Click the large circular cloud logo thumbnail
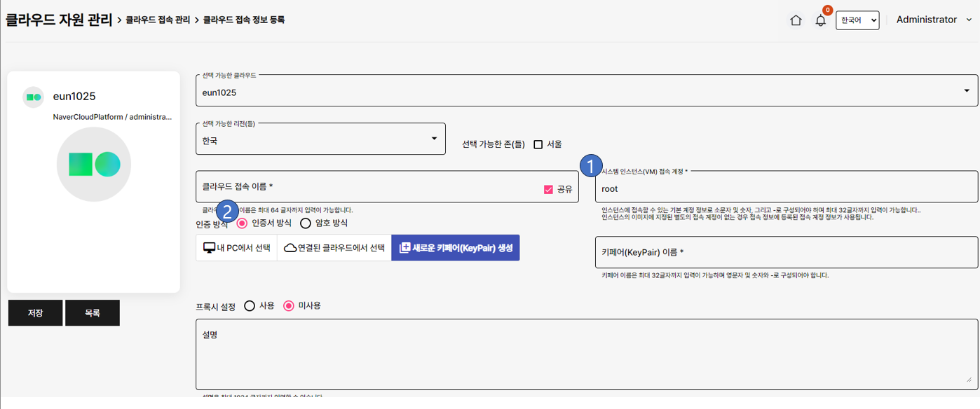Screen dimensions: 980x409 [93, 164]
